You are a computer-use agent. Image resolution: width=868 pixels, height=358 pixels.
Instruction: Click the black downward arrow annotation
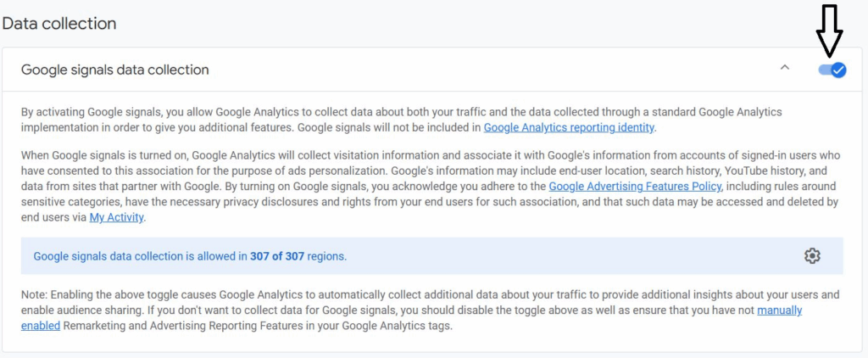(x=829, y=31)
